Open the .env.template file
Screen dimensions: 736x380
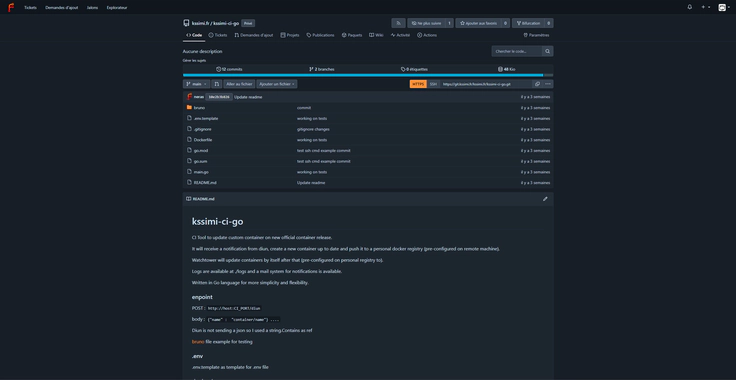[x=206, y=119]
